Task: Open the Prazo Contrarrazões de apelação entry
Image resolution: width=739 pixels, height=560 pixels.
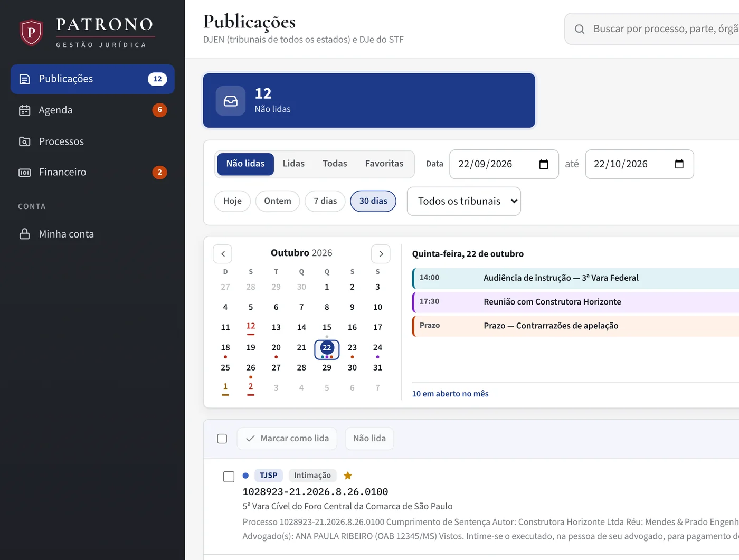Action: 575,326
